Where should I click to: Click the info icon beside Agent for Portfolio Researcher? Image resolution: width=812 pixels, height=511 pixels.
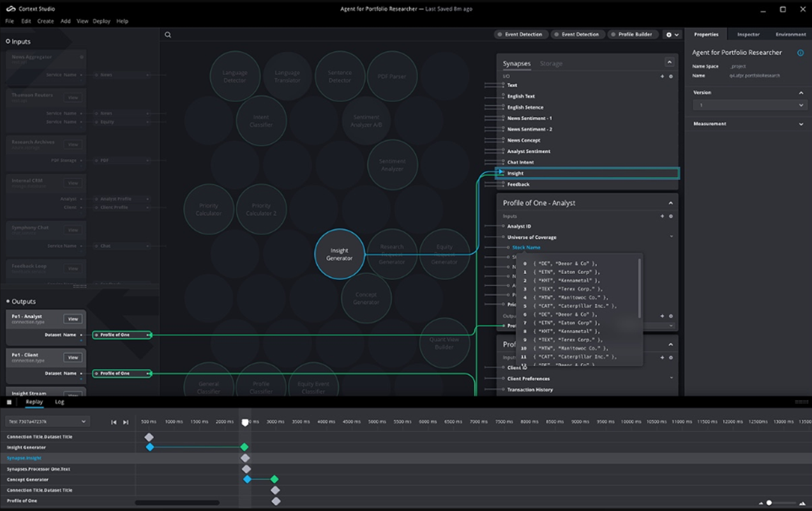click(x=801, y=53)
